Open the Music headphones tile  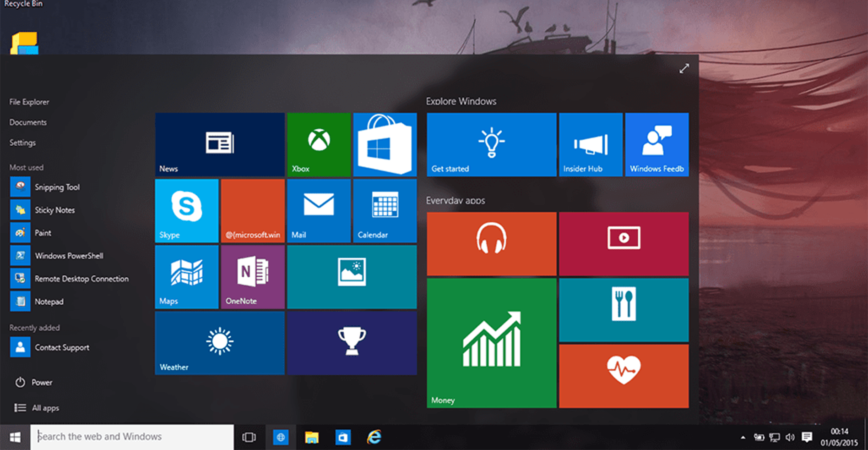point(492,244)
